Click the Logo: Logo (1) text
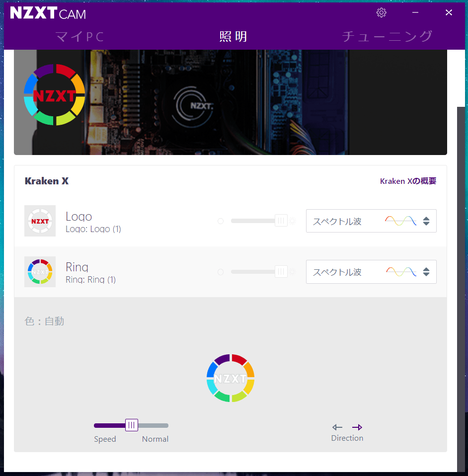Screen dimensions: 468x476 pos(93,229)
